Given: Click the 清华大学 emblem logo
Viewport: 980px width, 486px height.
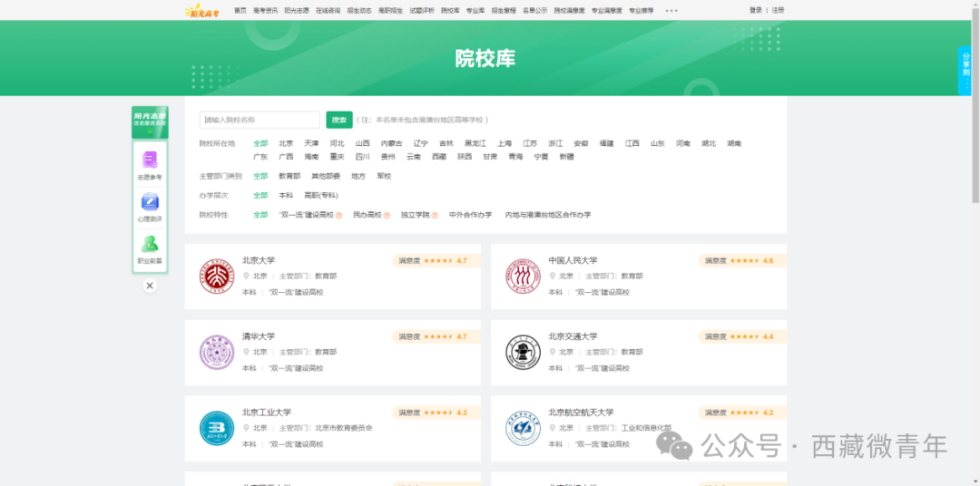Looking at the screenshot, I should point(217,353).
